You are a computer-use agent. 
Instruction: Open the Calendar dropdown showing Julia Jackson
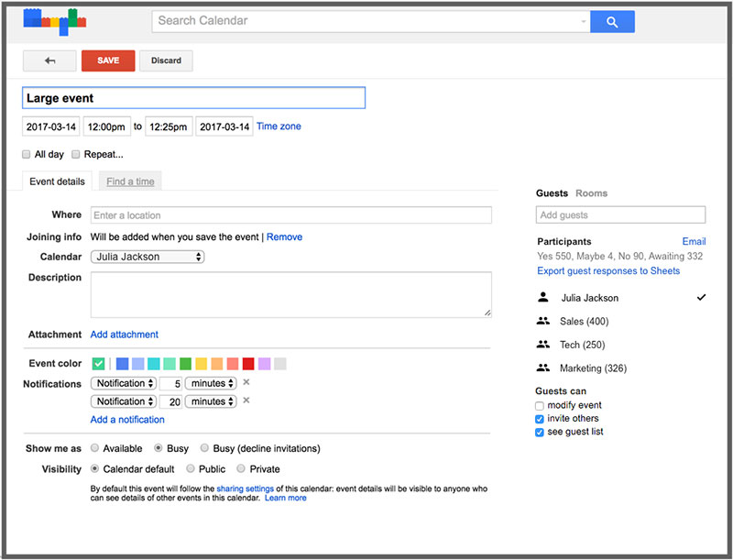click(x=147, y=257)
